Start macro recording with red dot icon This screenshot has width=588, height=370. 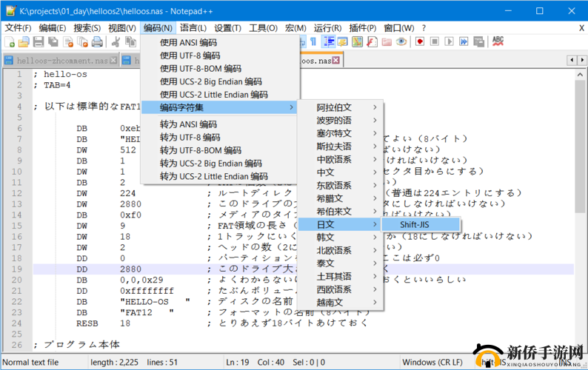click(x=420, y=41)
